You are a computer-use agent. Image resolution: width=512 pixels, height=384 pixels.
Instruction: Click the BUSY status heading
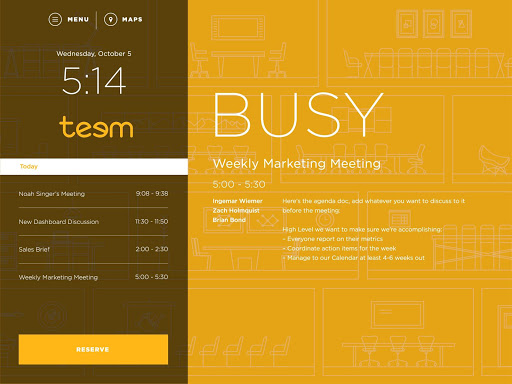pos(298,115)
